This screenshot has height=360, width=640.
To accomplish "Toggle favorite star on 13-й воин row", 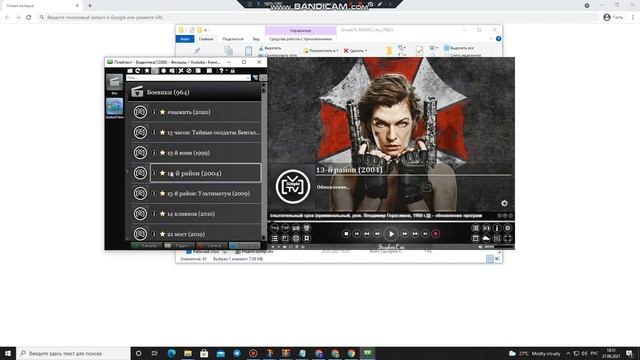I will pos(162,152).
